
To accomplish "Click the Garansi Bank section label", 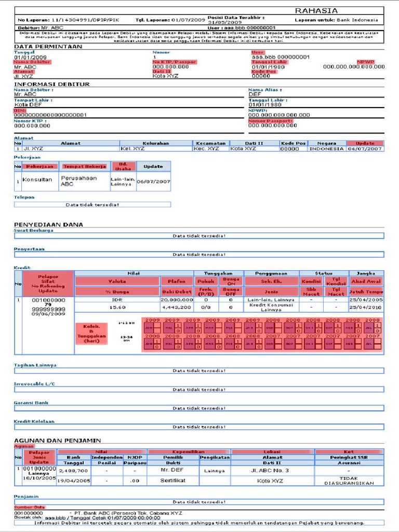I will 31,403.
